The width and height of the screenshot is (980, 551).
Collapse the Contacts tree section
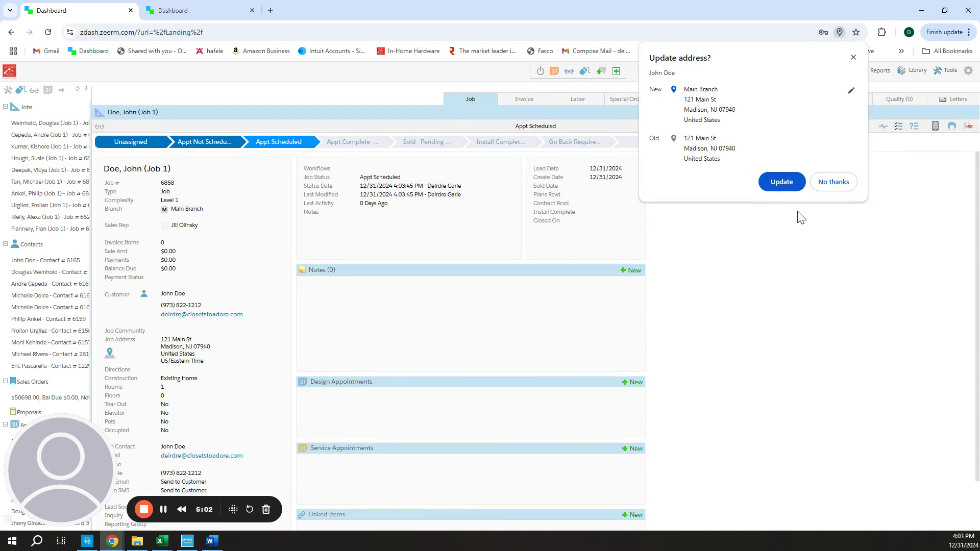tap(5, 244)
